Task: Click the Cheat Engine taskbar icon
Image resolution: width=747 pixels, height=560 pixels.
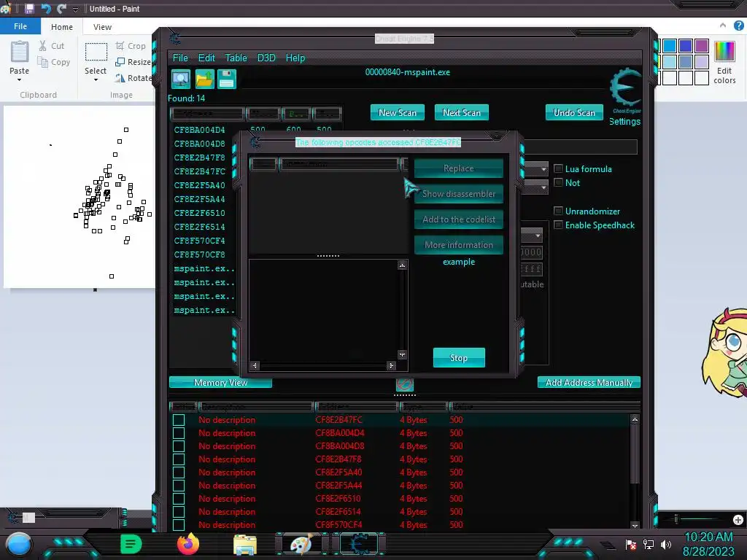Action: coord(359,544)
